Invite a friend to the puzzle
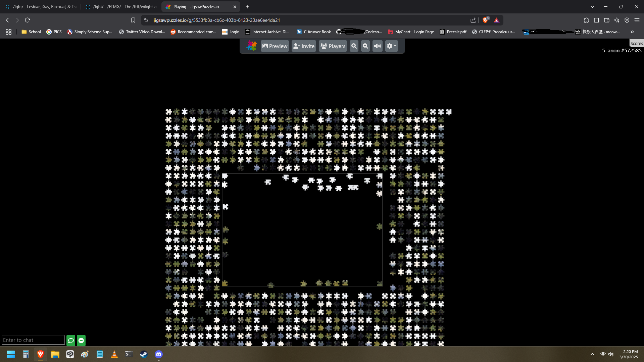Image resolution: width=644 pixels, height=362 pixels. tap(304, 46)
